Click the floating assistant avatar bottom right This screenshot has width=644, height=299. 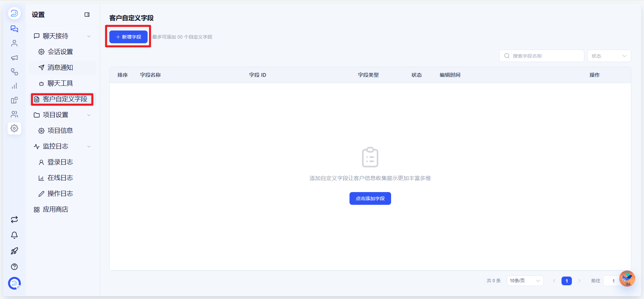627,279
